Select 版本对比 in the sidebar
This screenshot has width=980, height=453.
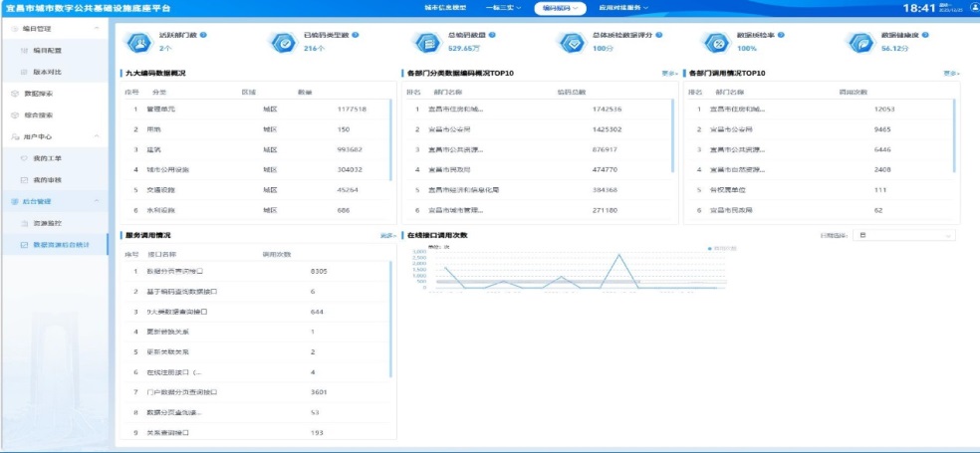[48, 72]
